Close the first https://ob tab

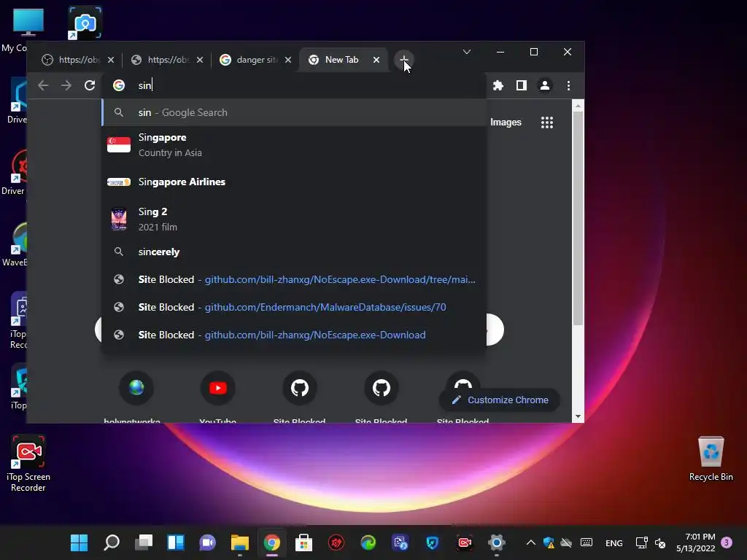pyautogui.click(x=111, y=60)
